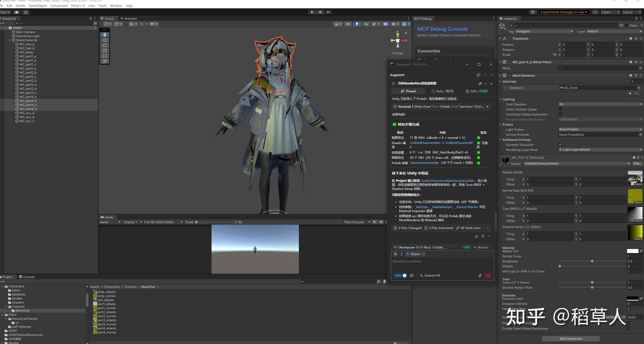Open the global search magnifier

coord(595,12)
